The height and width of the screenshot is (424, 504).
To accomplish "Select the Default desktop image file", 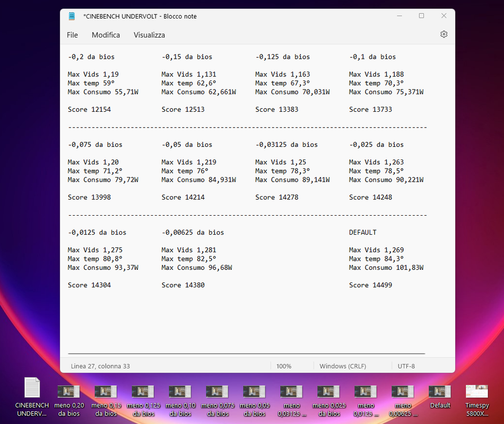I will [x=440, y=397].
